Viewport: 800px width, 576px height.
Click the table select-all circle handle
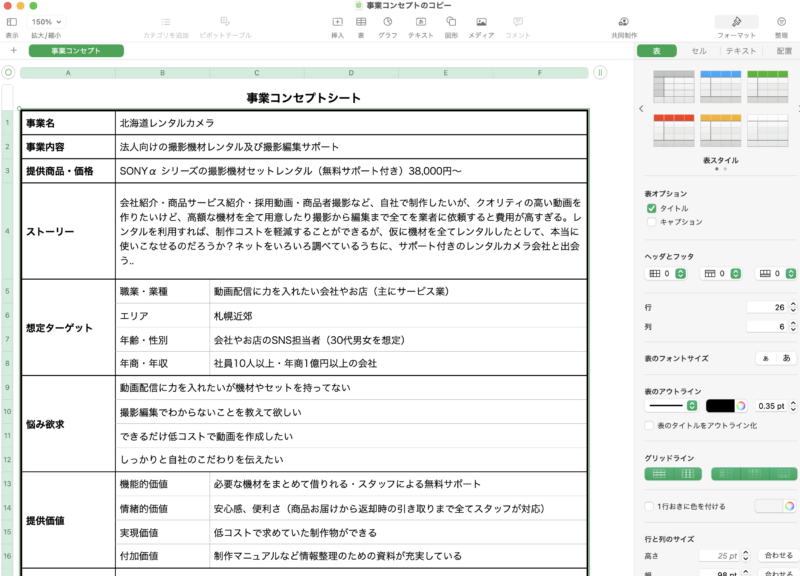pyautogui.click(x=8, y=73)
